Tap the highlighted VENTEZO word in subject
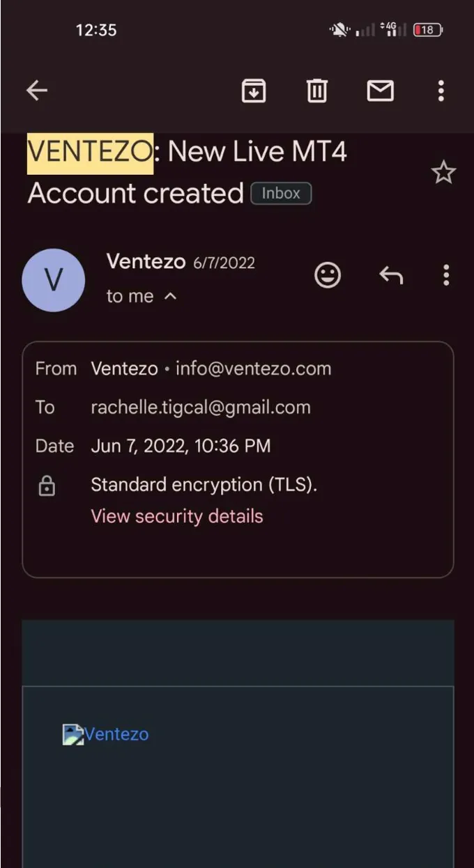 90,152
